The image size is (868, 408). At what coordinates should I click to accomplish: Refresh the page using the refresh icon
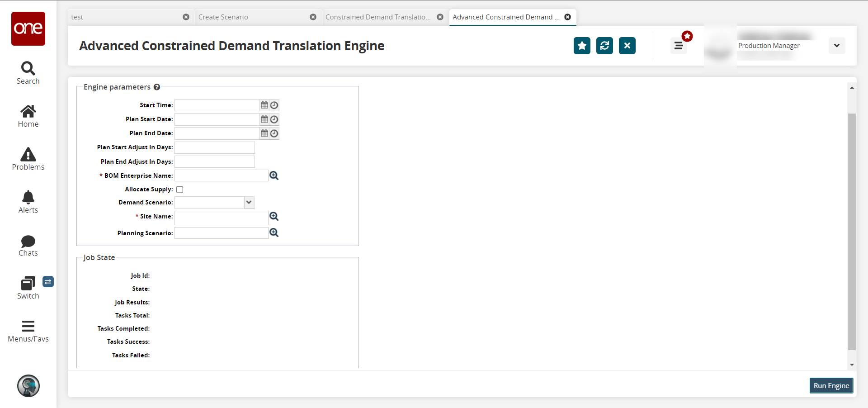coord(604,46)
